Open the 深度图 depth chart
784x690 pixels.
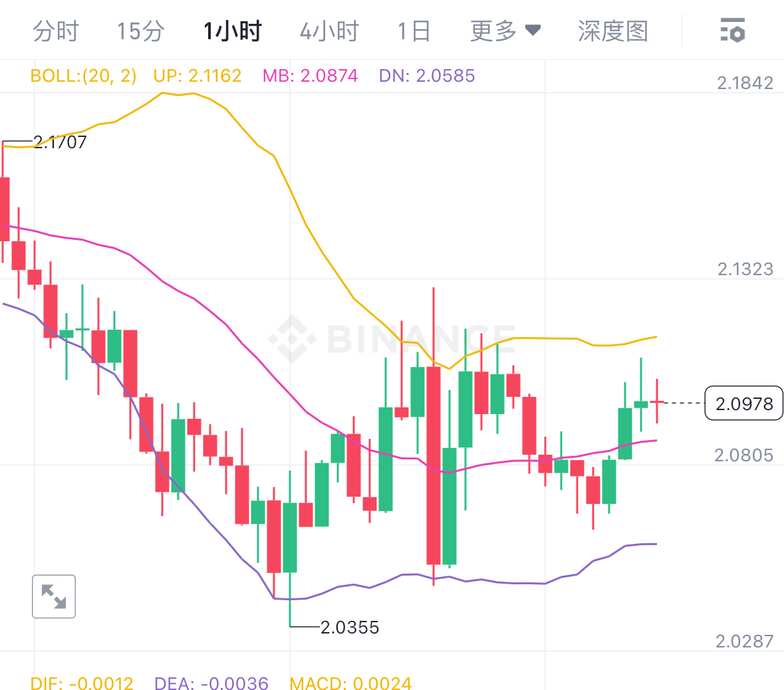[612, 31]
